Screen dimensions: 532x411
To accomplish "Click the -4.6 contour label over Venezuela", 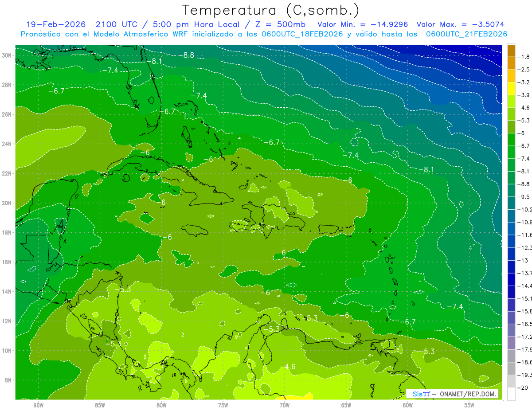I will click(287, 367).
